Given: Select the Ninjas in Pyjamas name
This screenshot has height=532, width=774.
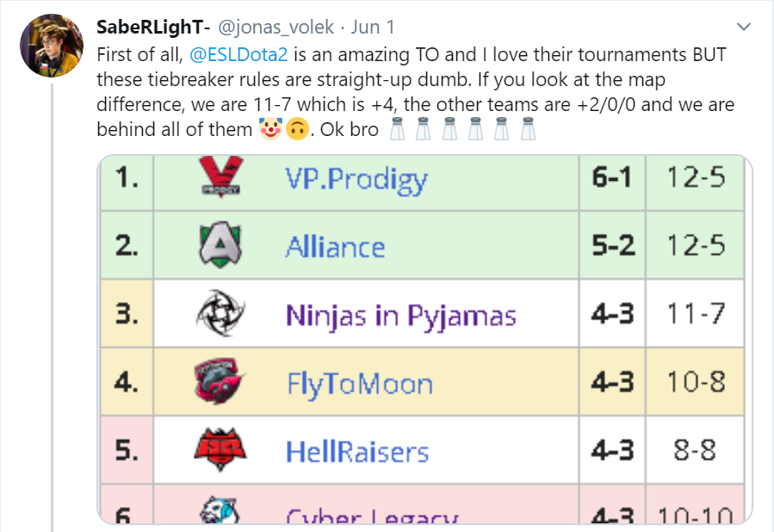Looking at the screenshot, I should (x=401, y=315).
